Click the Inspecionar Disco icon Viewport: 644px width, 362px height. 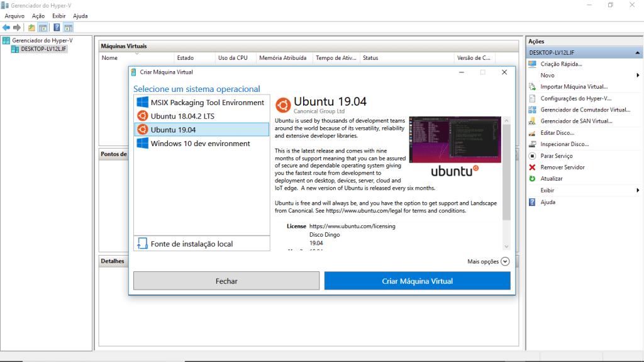532,144
